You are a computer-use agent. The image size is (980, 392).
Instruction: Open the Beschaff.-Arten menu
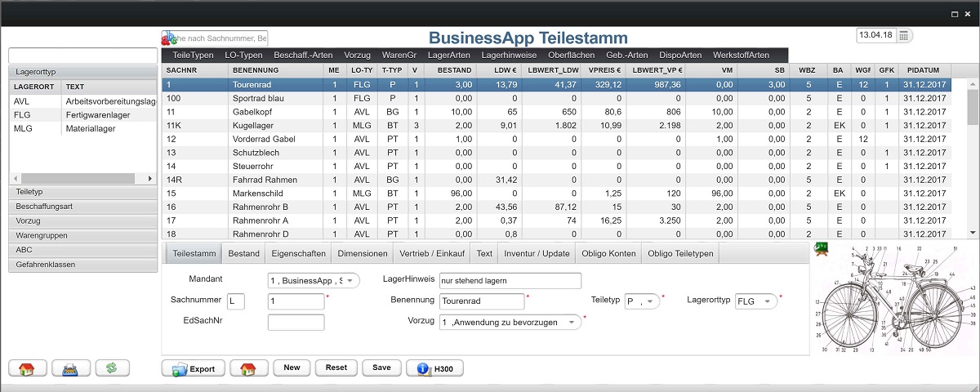pyautogui.click(x=304, y=55)
